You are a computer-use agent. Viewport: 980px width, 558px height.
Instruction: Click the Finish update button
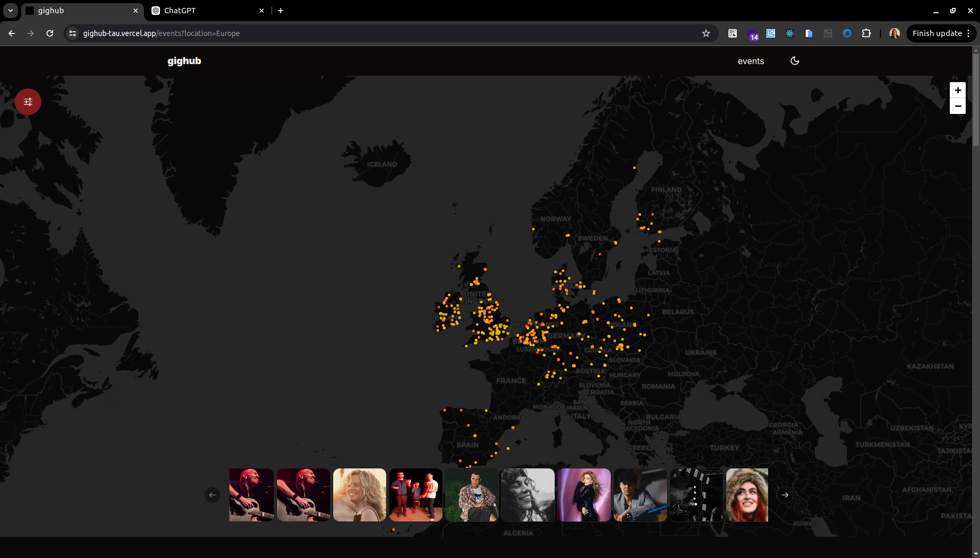pyautogui.click(x=937, y=33)
